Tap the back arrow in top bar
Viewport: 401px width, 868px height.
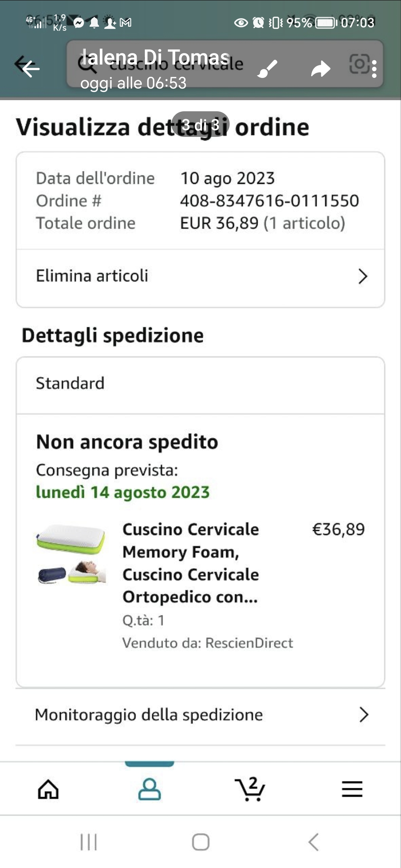click(30, 68)
